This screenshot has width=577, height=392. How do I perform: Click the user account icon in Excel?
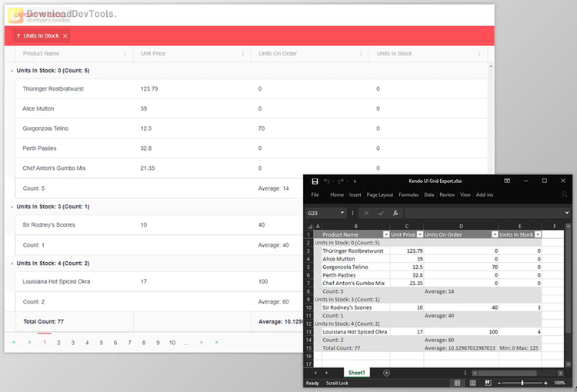564,194
